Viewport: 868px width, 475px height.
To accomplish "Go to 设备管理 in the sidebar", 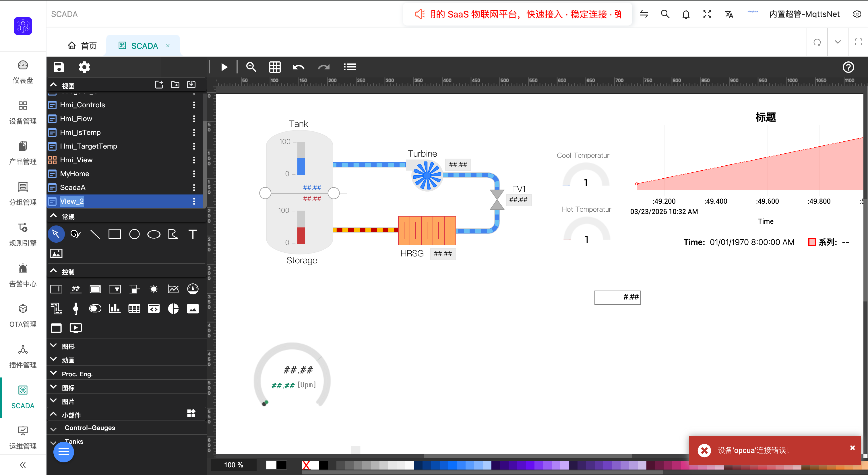I will (23, 113).
